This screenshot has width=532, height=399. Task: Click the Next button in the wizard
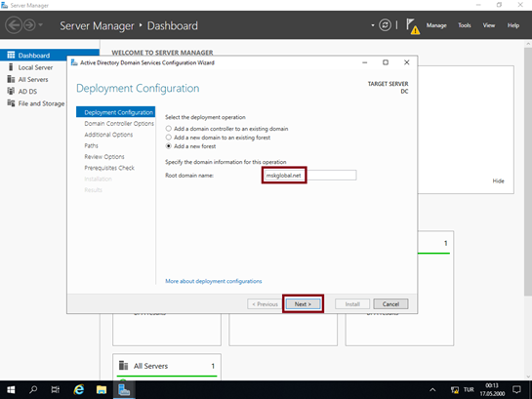coord(303,304)
